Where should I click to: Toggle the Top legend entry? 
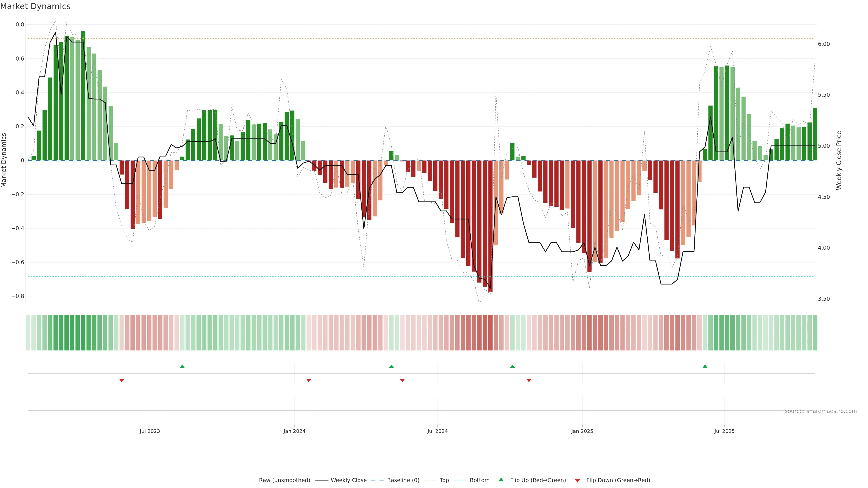click(444, 480)
